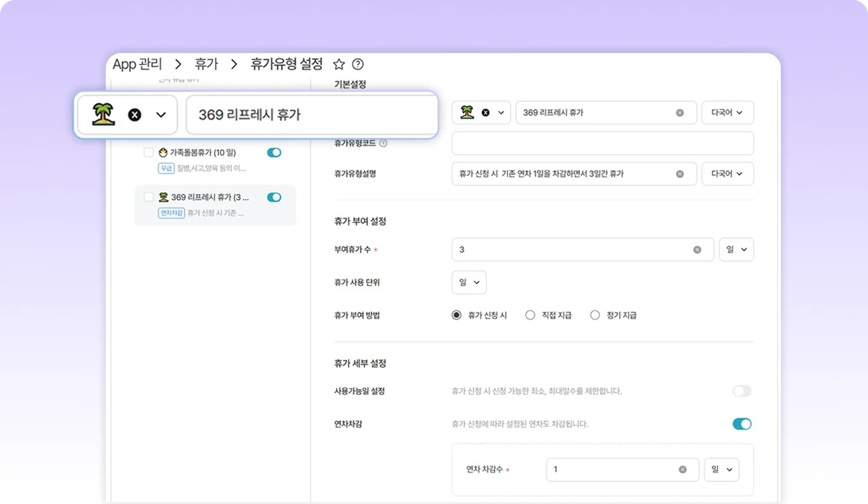Navigate to App 관리 in the breadcrumb

(x=136, y=64)
